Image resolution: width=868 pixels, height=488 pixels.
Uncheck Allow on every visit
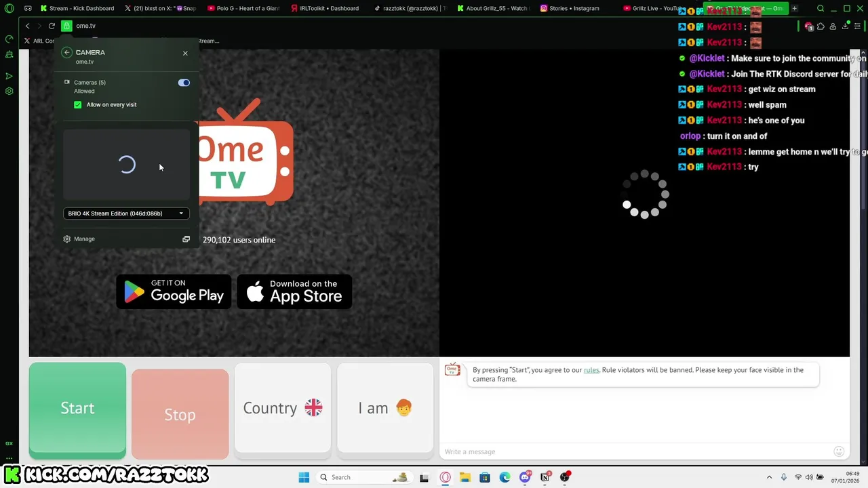tap(78, 104)
